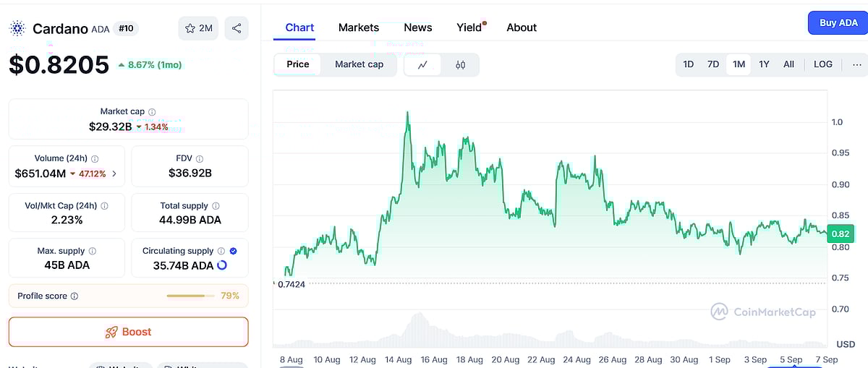This screenshot has width=868, height=368.
Task: Open Vol/Mkt Cap (24h) info icon
Action: [105, 206]
